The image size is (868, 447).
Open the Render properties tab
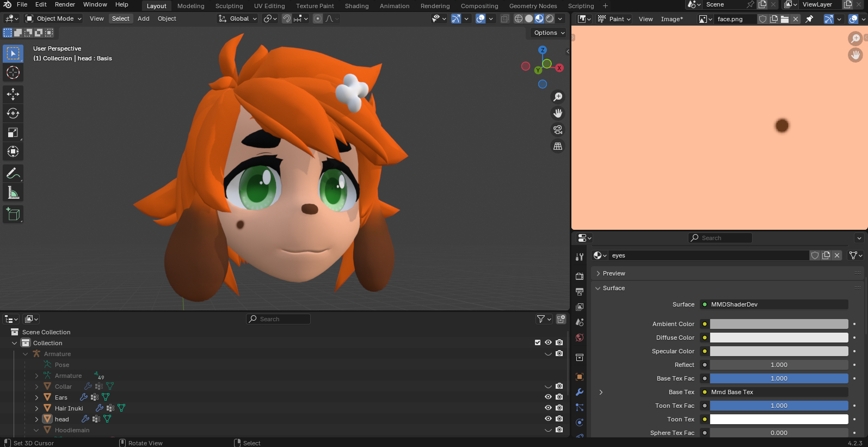pyautogui.click(x=580, y=277)
